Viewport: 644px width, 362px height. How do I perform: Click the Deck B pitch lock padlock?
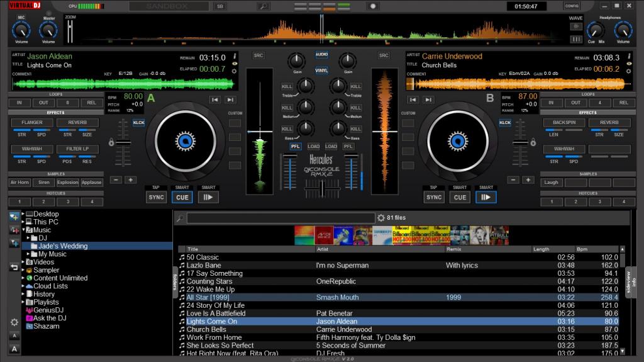pos(533,142)
